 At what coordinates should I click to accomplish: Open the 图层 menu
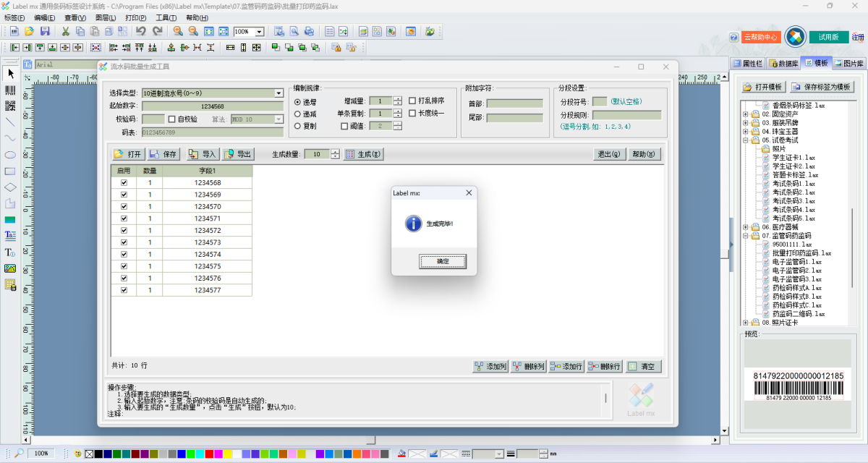tap(106, 17)
